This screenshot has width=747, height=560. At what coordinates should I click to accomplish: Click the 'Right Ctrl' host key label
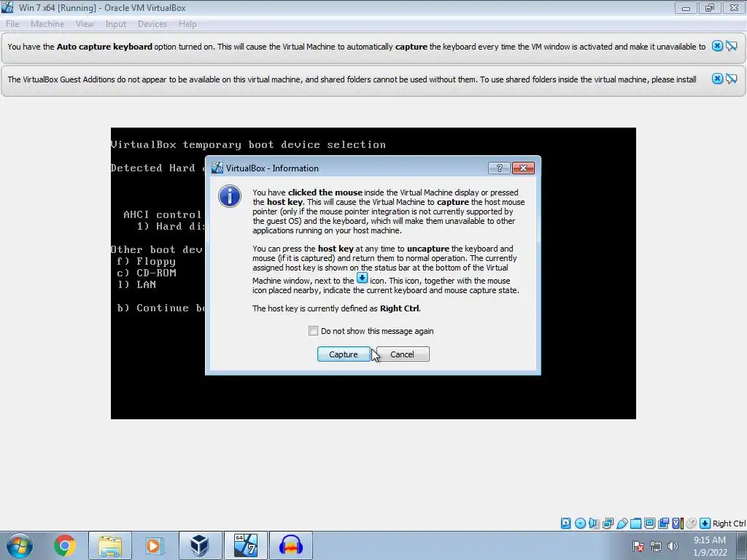729,524
